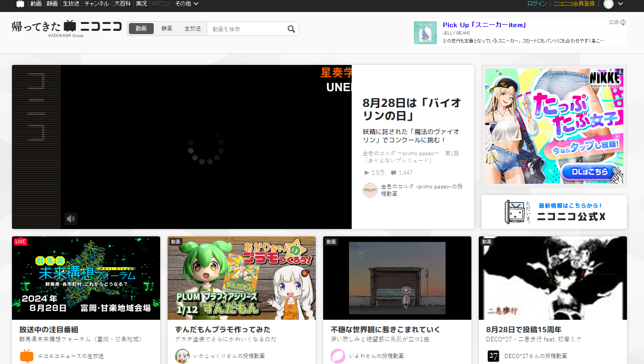Click the いかとっくり uploader avatar
The height and width of the screenshot is (364, 644).
(x=182, y=356)
